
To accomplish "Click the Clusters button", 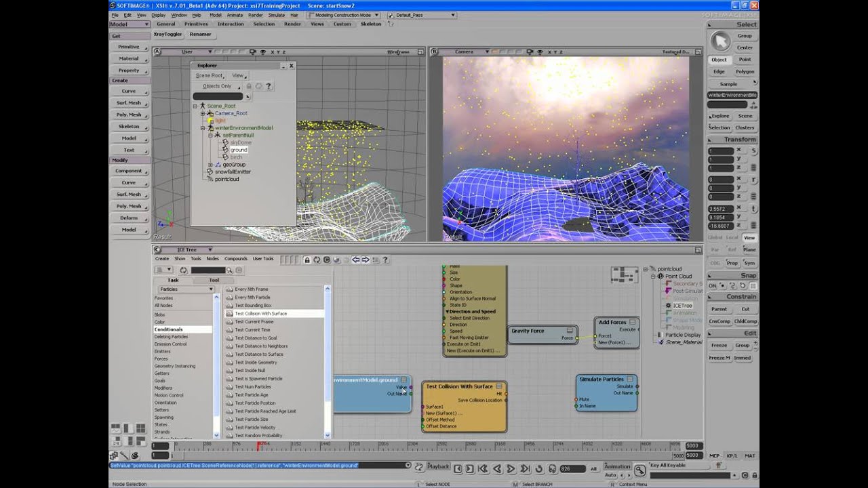I will 745,127.
